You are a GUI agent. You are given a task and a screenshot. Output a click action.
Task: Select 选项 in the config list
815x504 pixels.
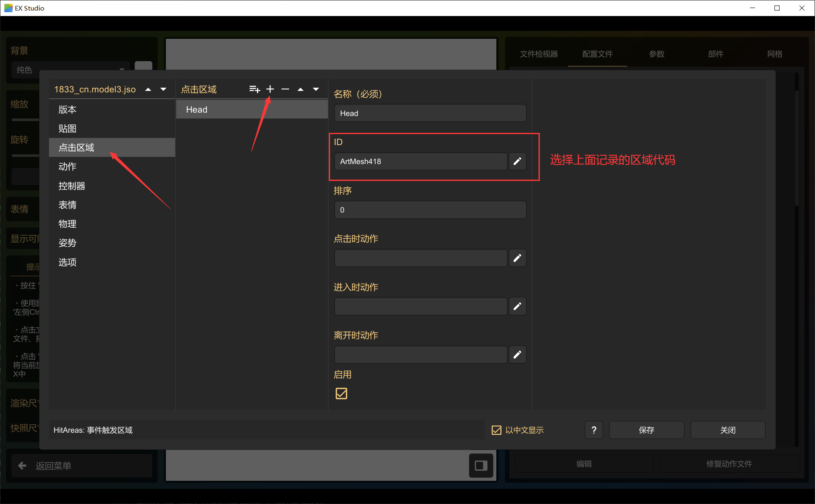pyautogui.click(x=112, y=262)
